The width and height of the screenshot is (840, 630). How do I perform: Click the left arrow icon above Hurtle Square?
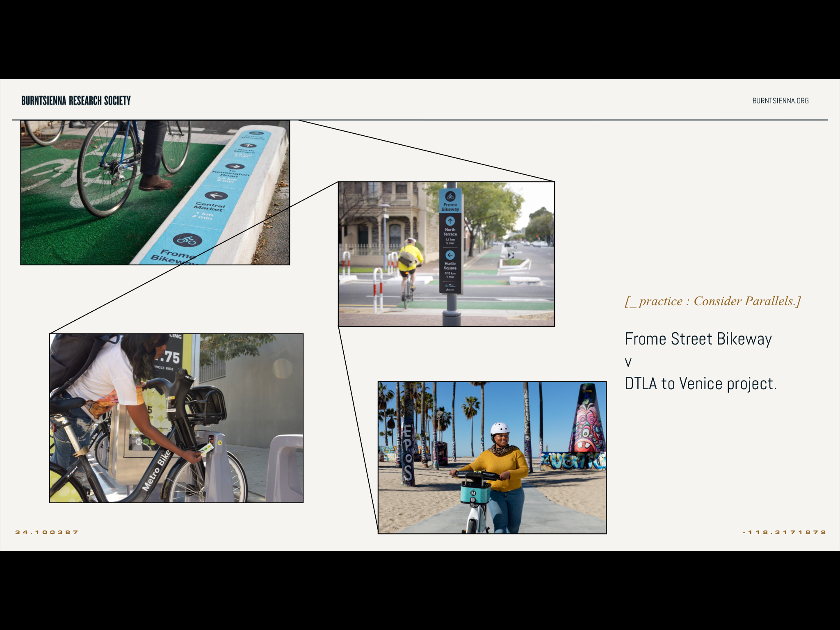tap(450, 255)
